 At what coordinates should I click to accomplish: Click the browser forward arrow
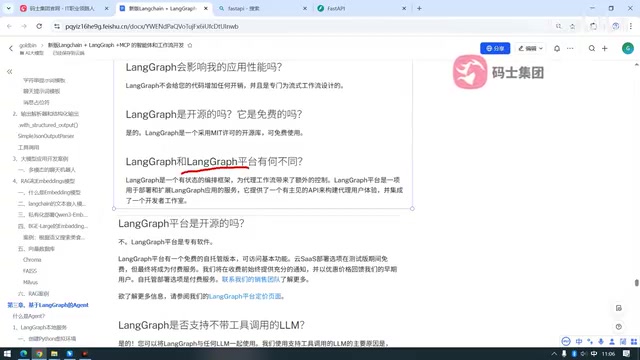(24, 26)
